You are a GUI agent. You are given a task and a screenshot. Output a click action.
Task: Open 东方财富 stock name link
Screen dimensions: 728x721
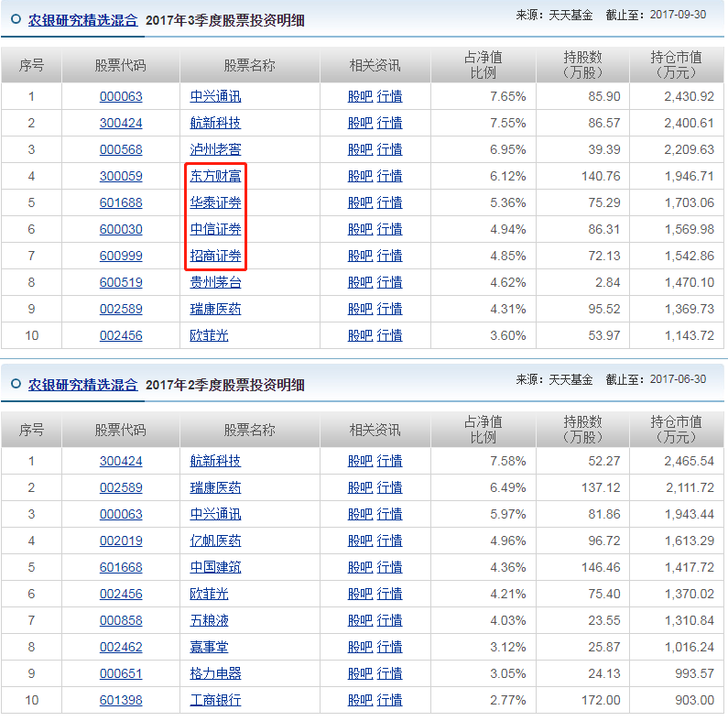pos(215,176)
